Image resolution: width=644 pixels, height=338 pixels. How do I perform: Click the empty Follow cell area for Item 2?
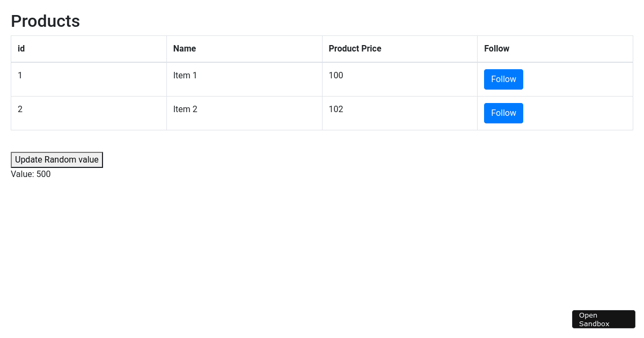(580, 113)
